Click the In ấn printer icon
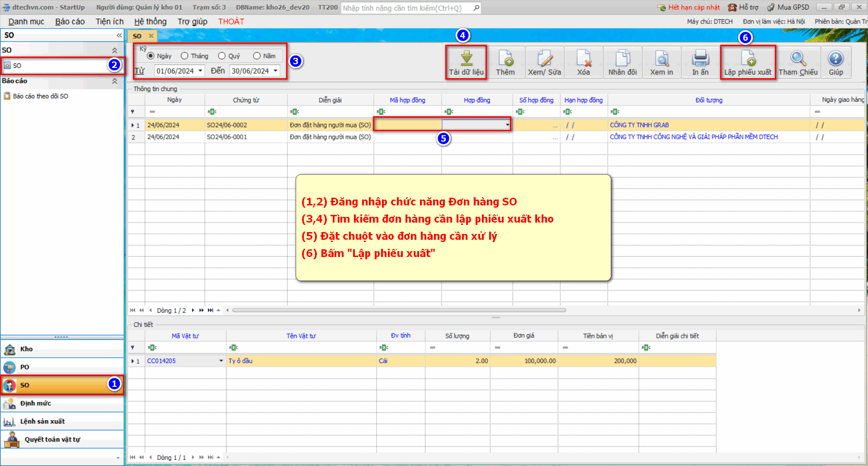868x466 pixels. [700, 59]
